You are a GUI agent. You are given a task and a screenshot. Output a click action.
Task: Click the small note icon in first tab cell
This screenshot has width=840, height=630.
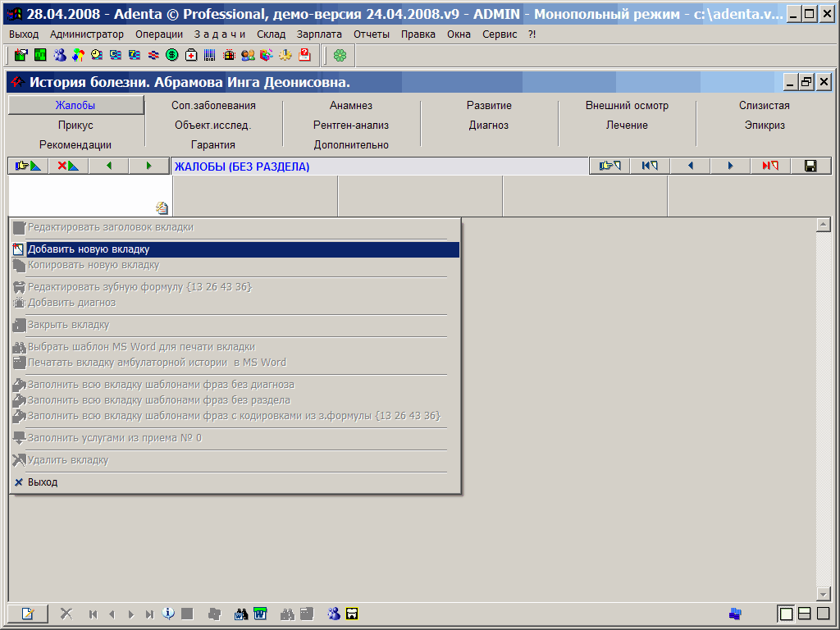(x=162, y=208)
